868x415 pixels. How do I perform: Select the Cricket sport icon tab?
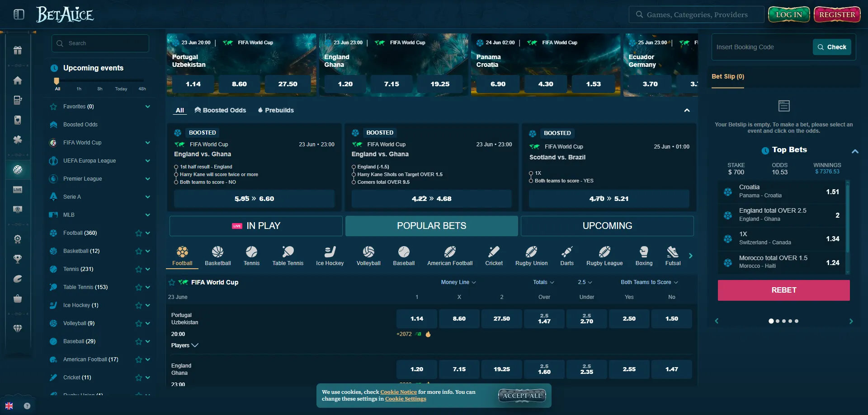pos(494,256)
